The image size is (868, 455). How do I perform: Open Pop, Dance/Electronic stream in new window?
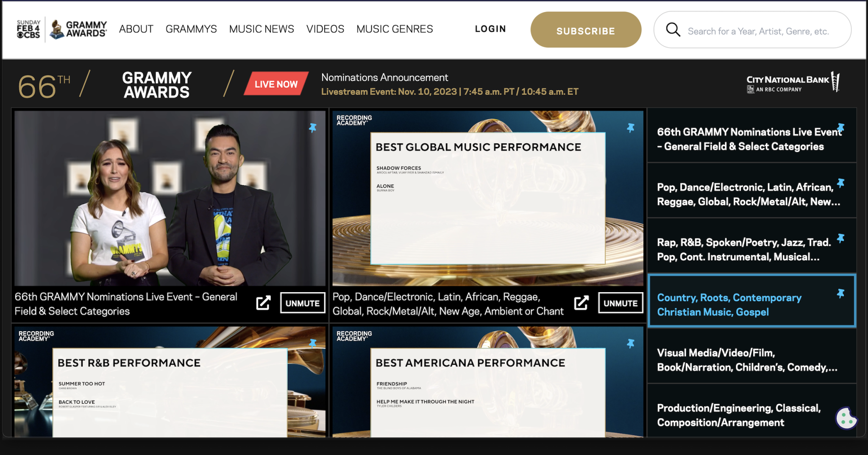click(x=581, y=303)
